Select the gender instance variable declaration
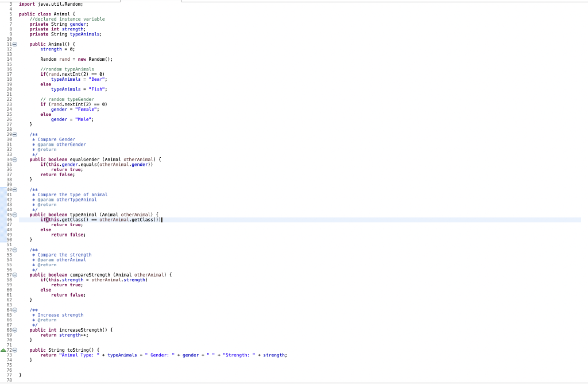The height and width of the screenshot is (385, 588). point(57,24)
